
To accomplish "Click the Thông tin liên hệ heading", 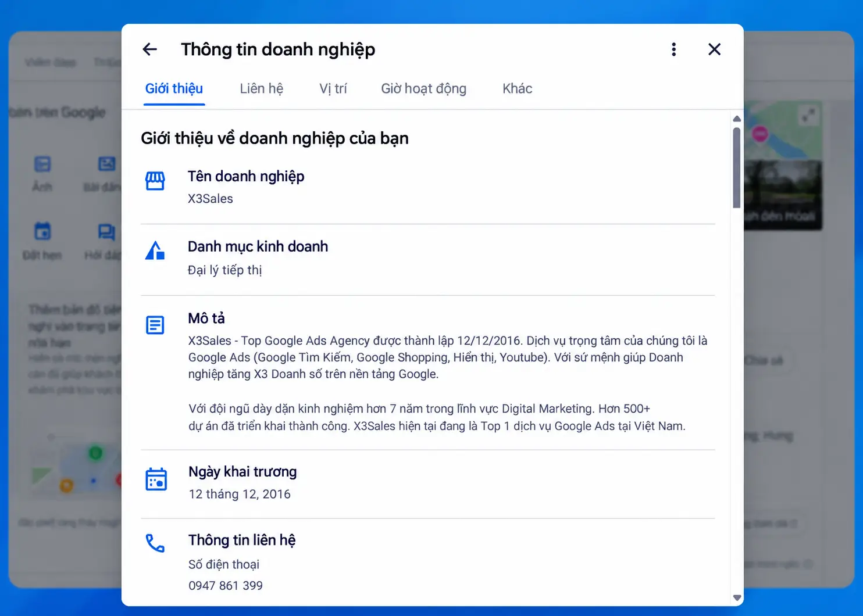I will [x=242, y=540].
